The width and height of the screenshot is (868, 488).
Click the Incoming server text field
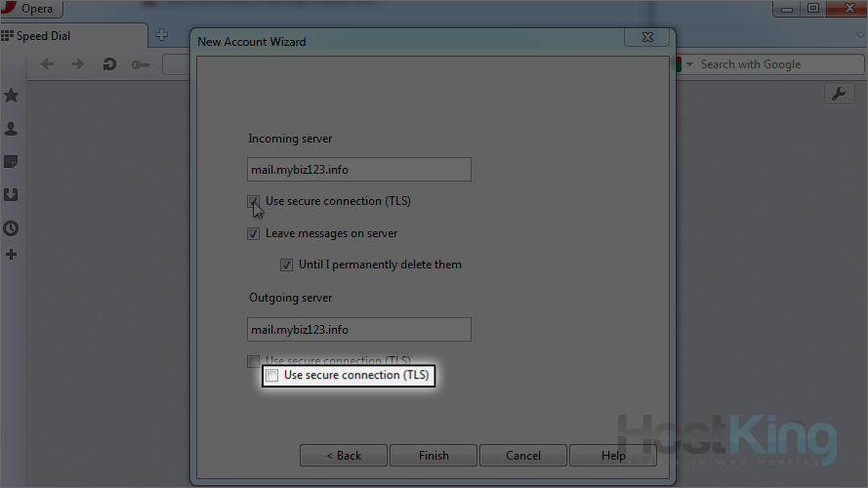click(x=359, y=170)
